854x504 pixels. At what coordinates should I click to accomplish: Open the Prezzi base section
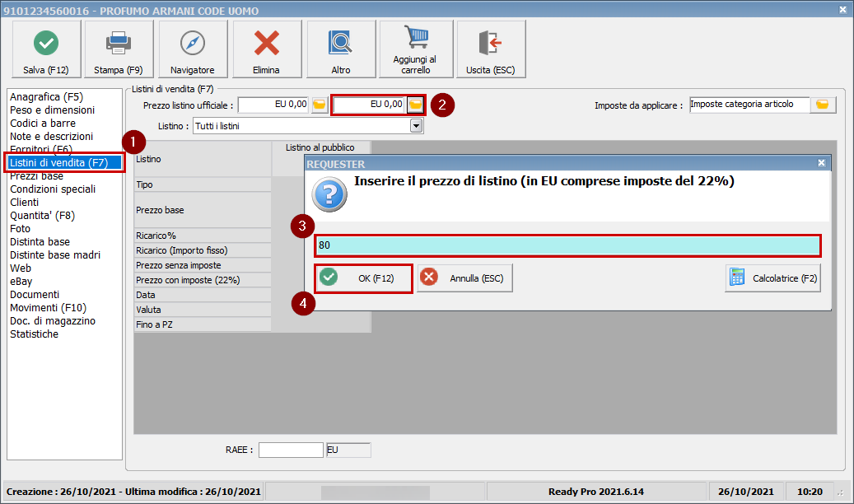36,176
